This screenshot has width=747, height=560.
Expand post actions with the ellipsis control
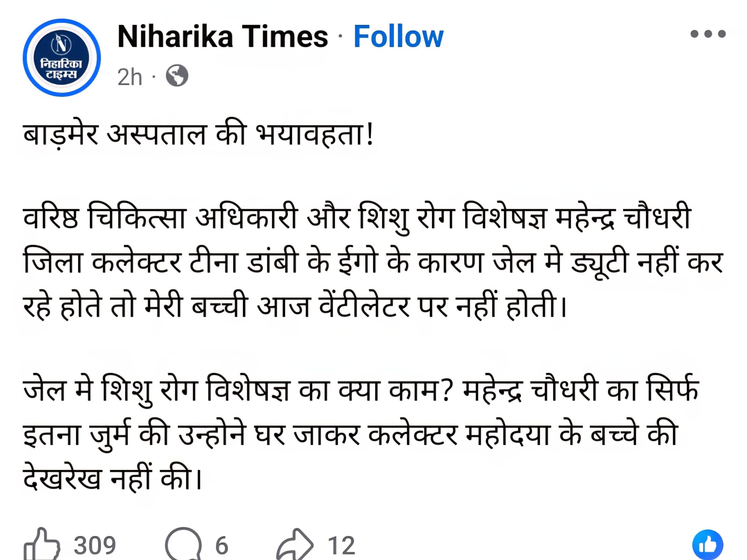click(708, 34)
